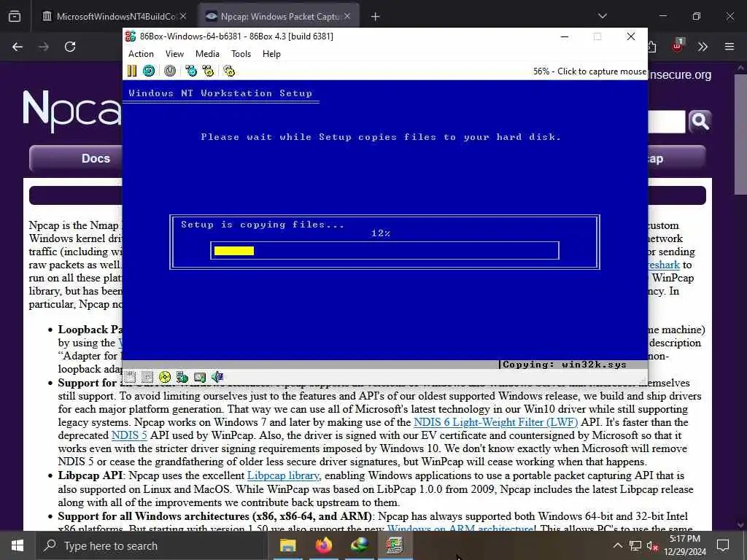The height and width of the screenshot is (560, 747).
Task: Click the taskbar 'Type here to search' box
Action: (x=152, y=545)
